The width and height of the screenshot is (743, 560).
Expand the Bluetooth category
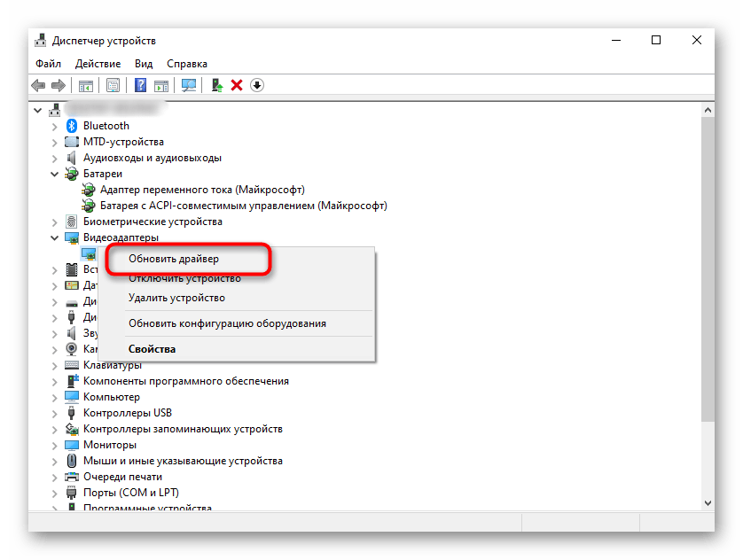[55, 126]
